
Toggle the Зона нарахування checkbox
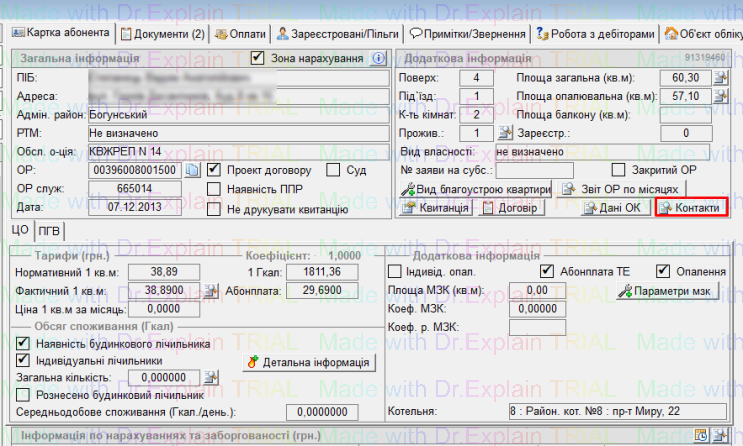click(x=258, y=58)
